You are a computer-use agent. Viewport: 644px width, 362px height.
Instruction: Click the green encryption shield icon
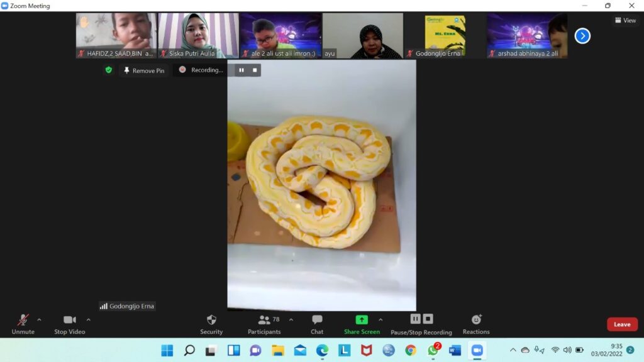pyautogui.click(x=108, y=70)
